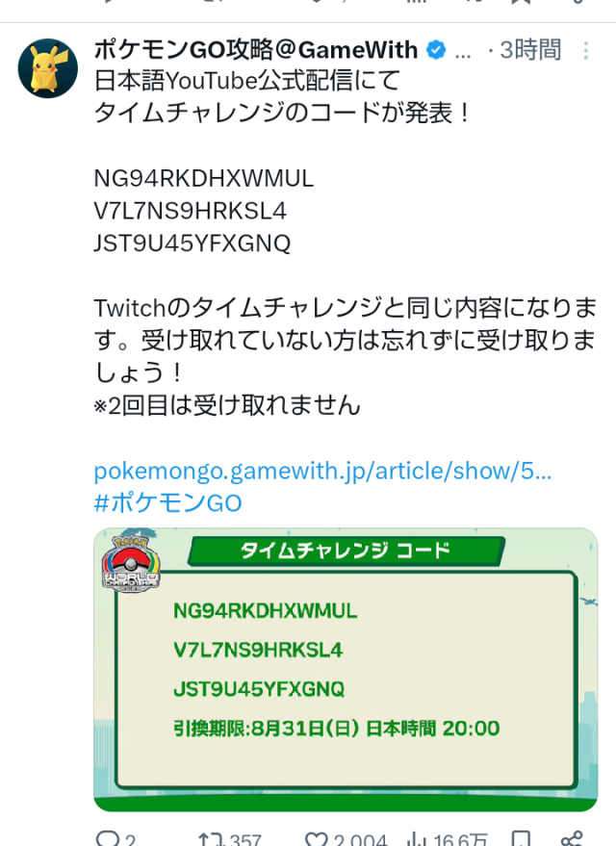Open the tweet's three-dot more menu
616x846 pixels.
(x=585, y=50)
